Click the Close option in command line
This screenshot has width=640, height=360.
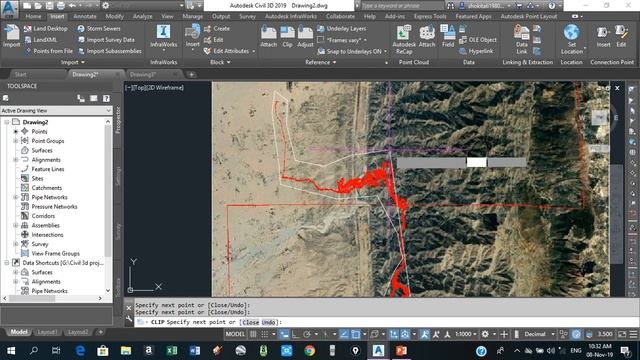click(x=250, y=322)
